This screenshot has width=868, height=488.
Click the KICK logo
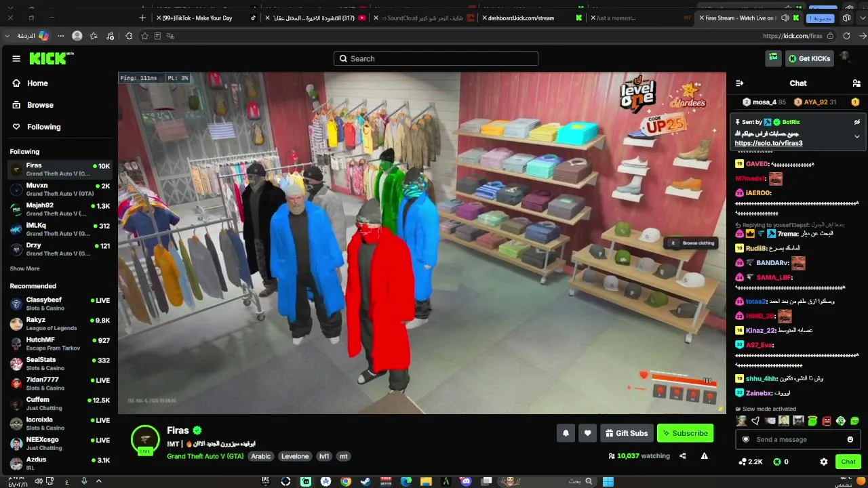click(52, 58)
